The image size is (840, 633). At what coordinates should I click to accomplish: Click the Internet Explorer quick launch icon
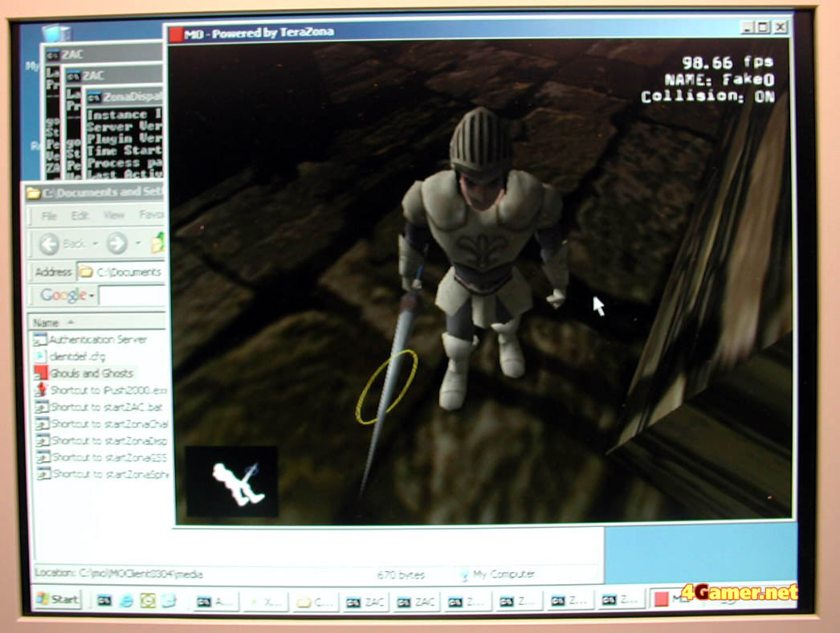126,599
